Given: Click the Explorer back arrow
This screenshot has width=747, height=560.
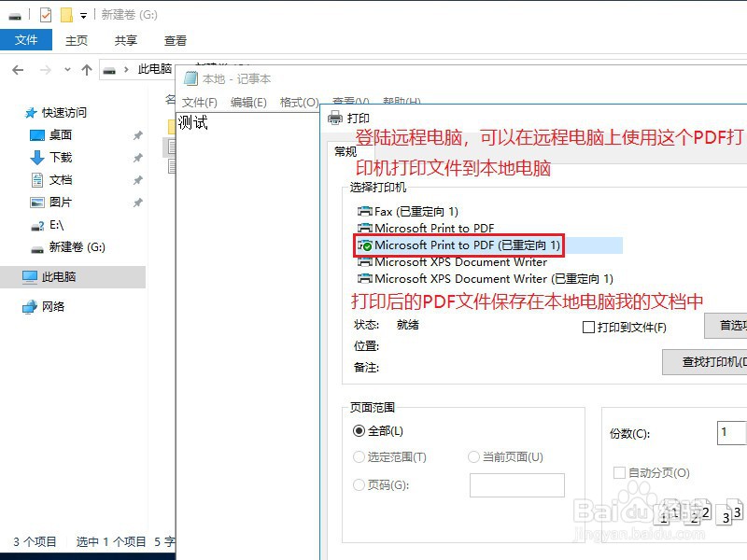Looking at the screenshot, I should click(18, 70).
